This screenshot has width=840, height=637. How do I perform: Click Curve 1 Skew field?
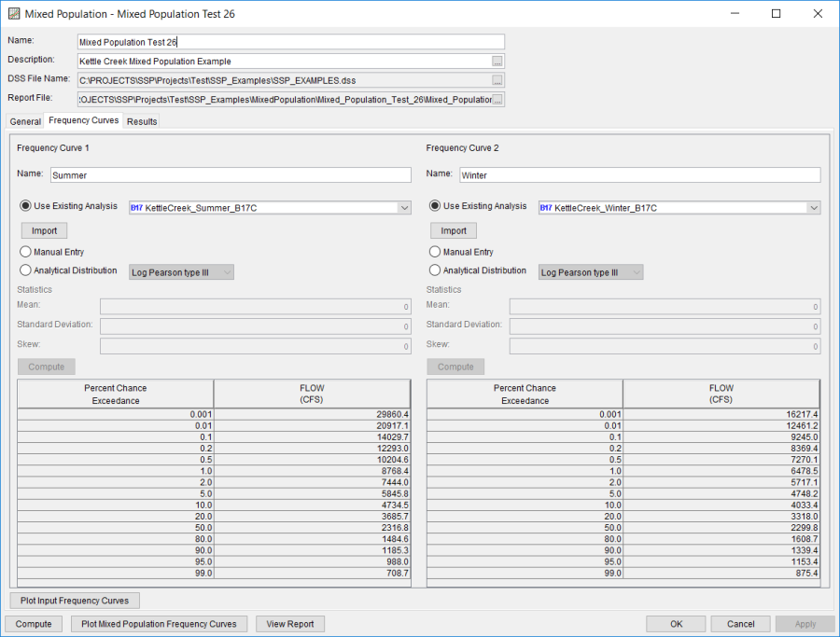[x=256, y=346]
